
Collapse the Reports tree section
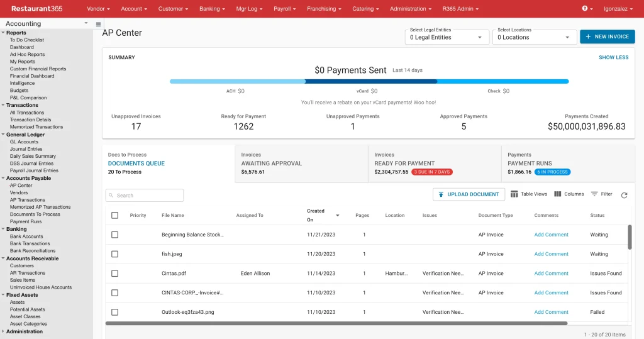[x=3, y=33]
